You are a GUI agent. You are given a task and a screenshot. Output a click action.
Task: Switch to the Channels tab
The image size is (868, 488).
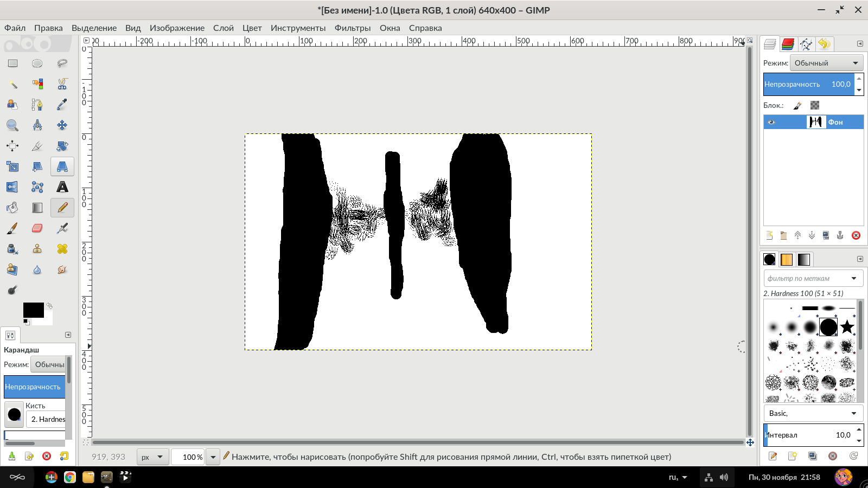pyautogui.click(x=788, y=44)
